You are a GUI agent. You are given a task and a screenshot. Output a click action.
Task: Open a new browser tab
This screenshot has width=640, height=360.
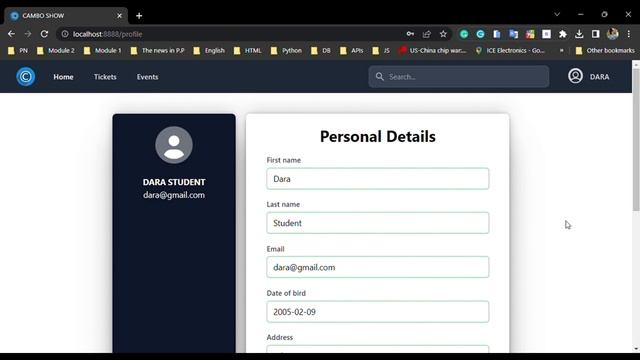139,16
